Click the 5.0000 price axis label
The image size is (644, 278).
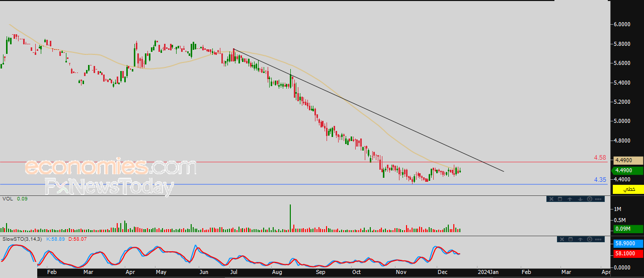tap(622, 121)
